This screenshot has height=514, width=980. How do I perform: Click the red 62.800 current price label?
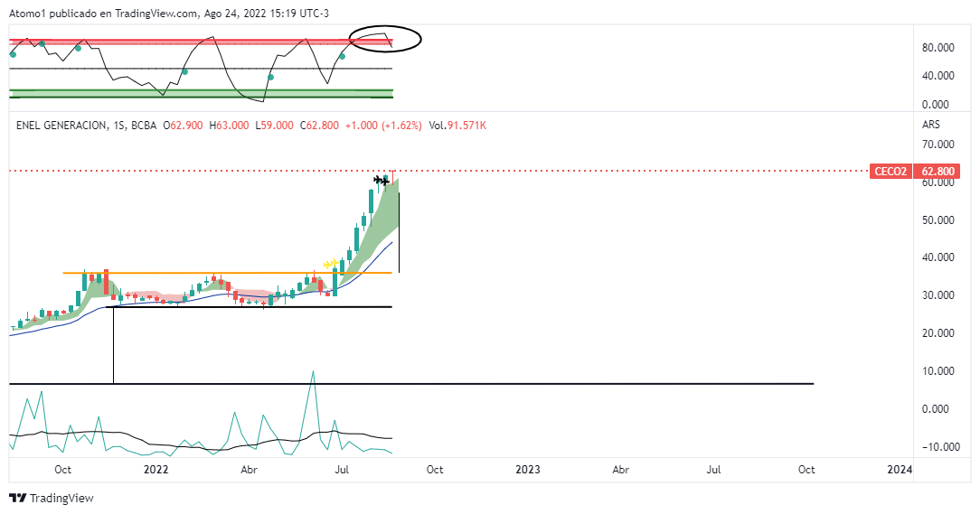(937, 171)
